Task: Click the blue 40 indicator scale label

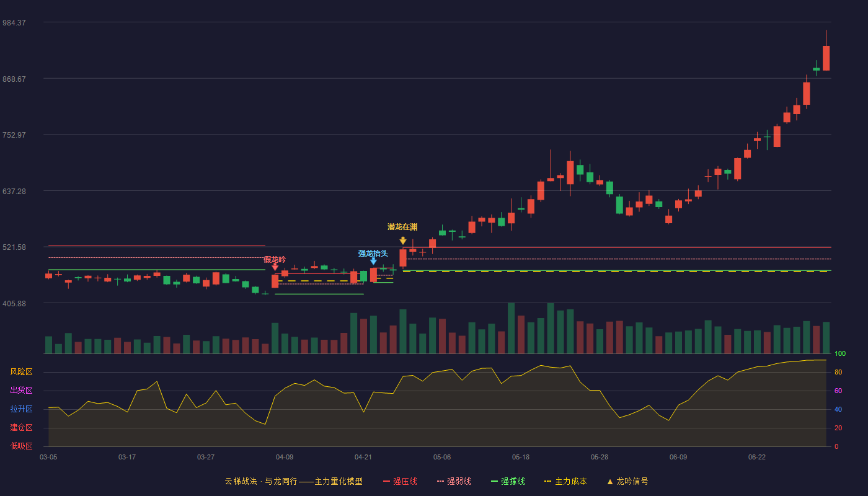Action: [838, 409]
